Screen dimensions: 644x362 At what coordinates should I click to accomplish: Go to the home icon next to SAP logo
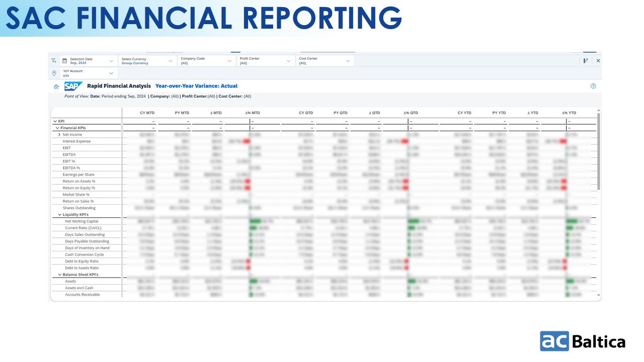tap(56, 86)
